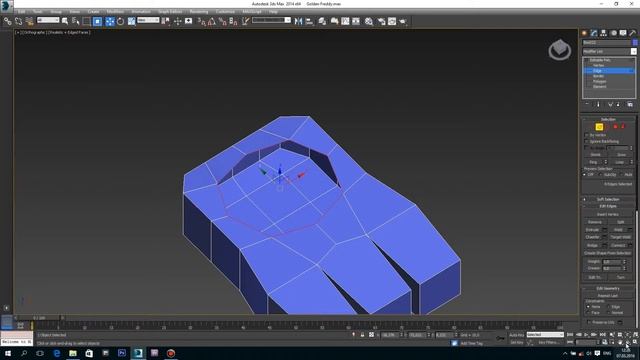Enable the By Vertex checkbox
640x360 pixels.
click(587, 135)
